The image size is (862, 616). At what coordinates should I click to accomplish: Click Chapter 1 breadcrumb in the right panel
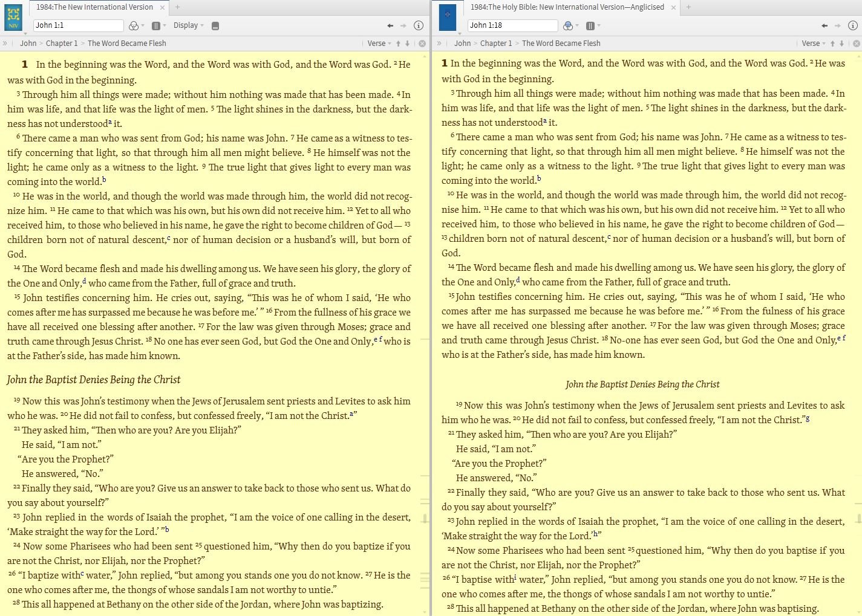[x=496, y=44]
